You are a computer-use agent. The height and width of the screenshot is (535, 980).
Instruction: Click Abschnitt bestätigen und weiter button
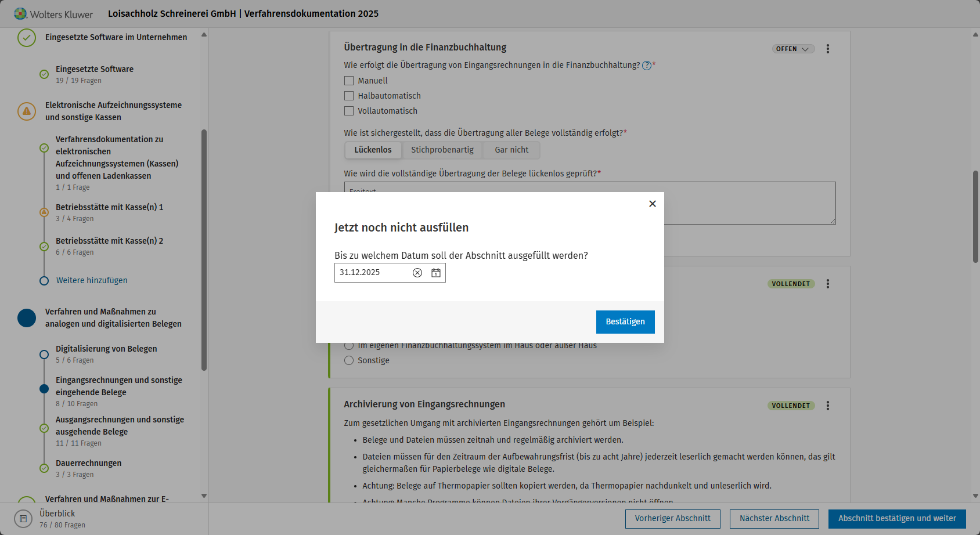(897, 519)
